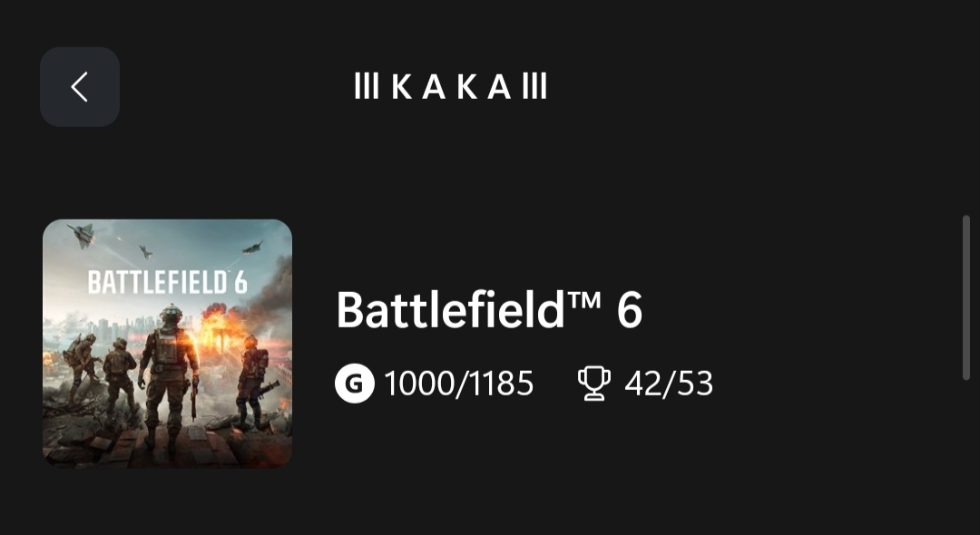Image resolution: width=980 pixels, height=535 pixels.
Task: Click the III K A K A III gamertag header
Action: (x=450, y=88)
